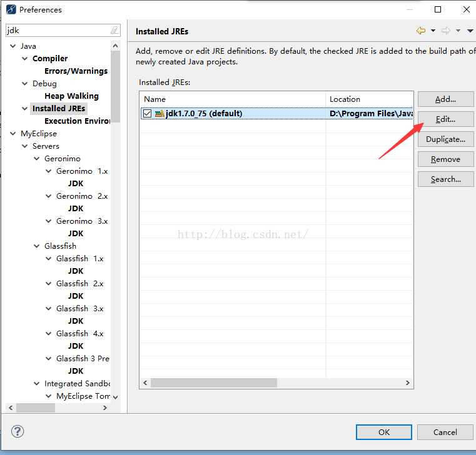Click the Name column header
This screenshot has height=455, width=476.
pos(233,99)
